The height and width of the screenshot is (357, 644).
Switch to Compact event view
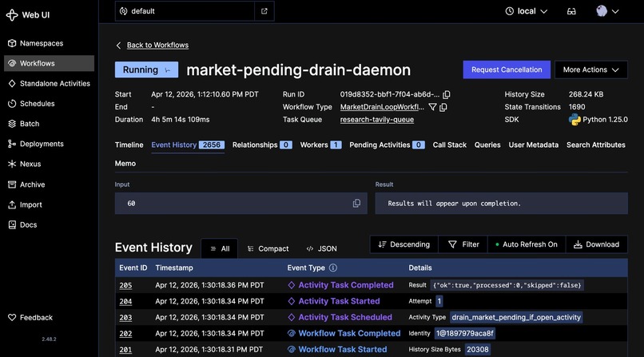268,248
